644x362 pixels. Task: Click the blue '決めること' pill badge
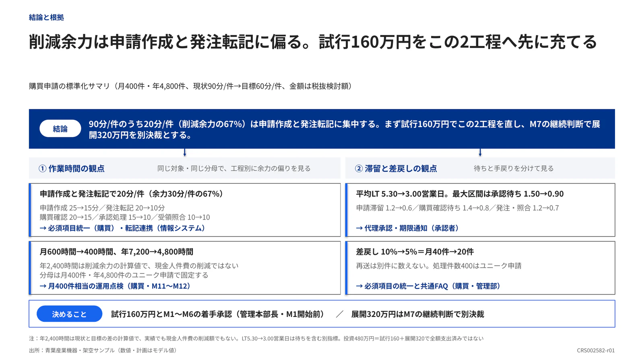click(x=69, y=314)
